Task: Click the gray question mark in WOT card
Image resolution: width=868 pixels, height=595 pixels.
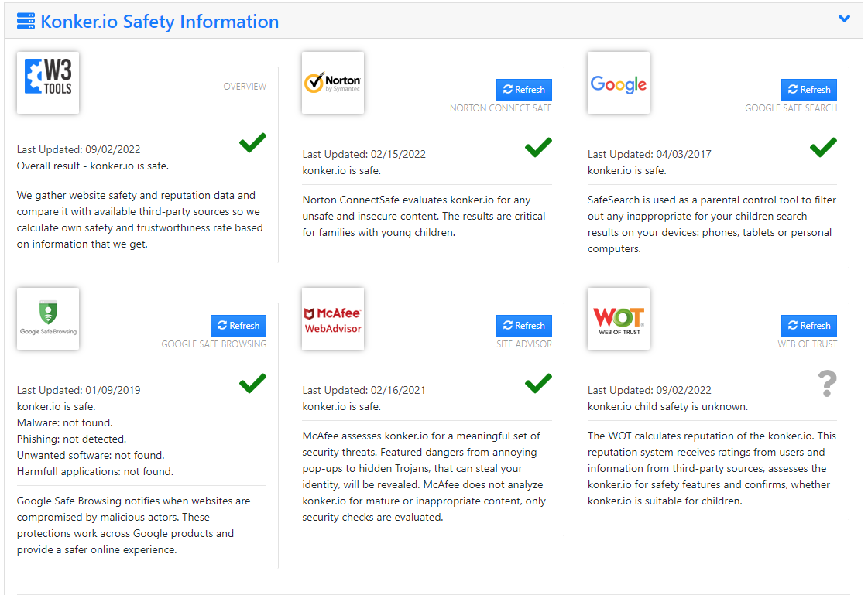Action: point(827,383)
